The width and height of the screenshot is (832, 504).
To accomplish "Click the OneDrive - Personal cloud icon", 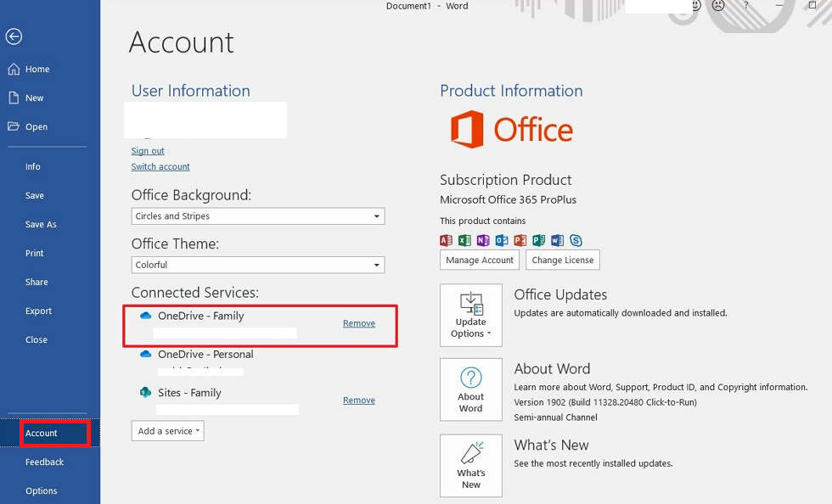I will coord(145,354).
